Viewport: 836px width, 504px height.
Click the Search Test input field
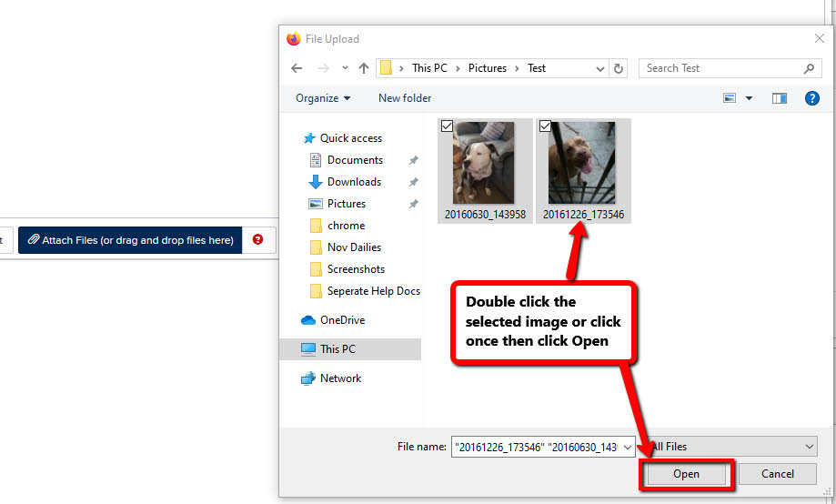point(719,68)
